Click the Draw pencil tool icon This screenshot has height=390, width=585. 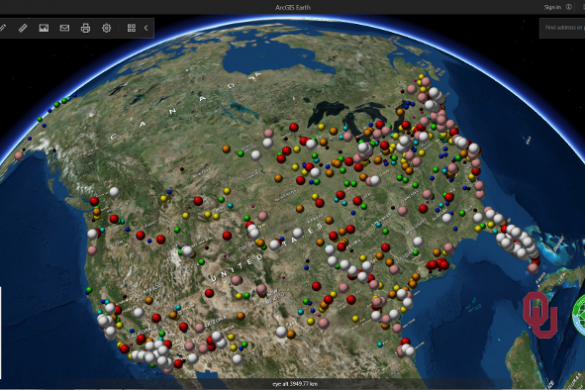pyautogui.click(x=3, y=28)
